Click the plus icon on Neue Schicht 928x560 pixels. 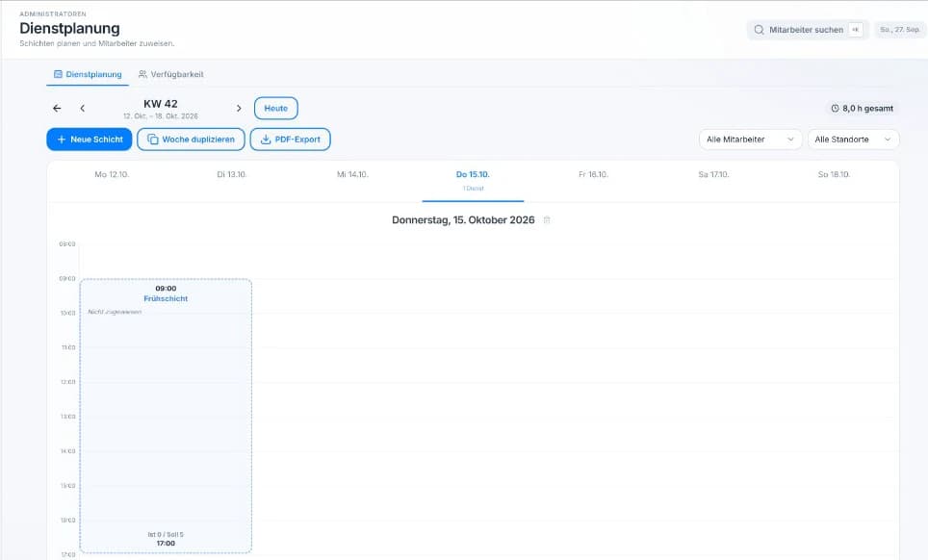click(61, 140)
